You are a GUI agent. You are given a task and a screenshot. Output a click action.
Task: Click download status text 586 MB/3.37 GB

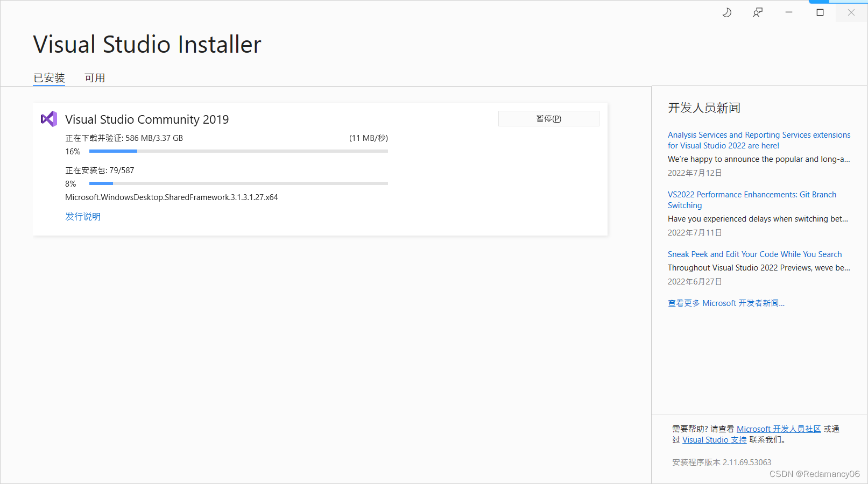(124, 138)
